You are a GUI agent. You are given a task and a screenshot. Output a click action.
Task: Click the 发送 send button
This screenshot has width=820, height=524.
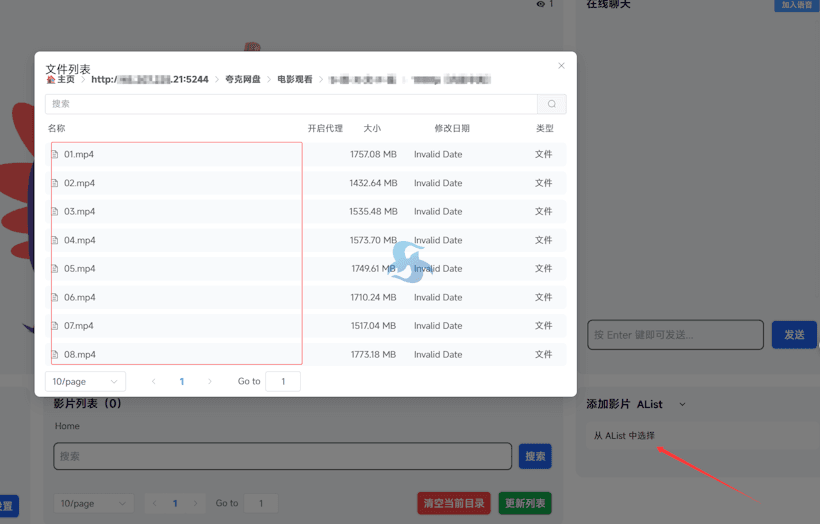(794, 335)
